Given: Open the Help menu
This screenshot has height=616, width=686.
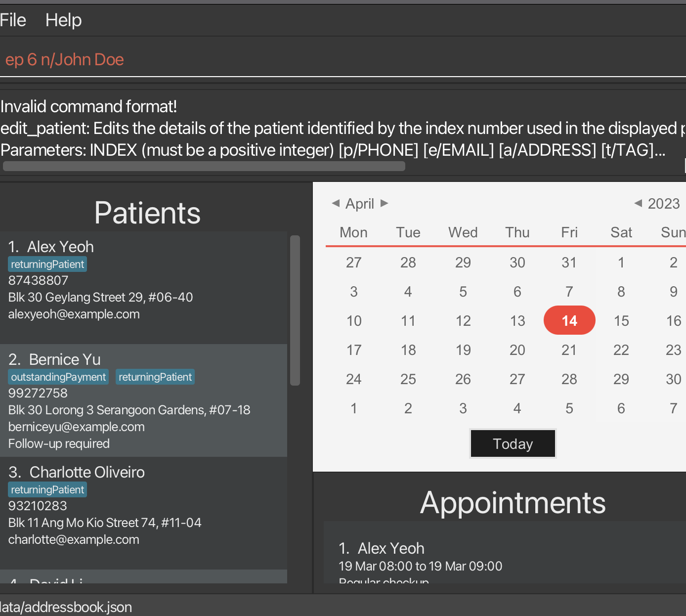Looking at the screenshot, I should (x=63, y=20).
